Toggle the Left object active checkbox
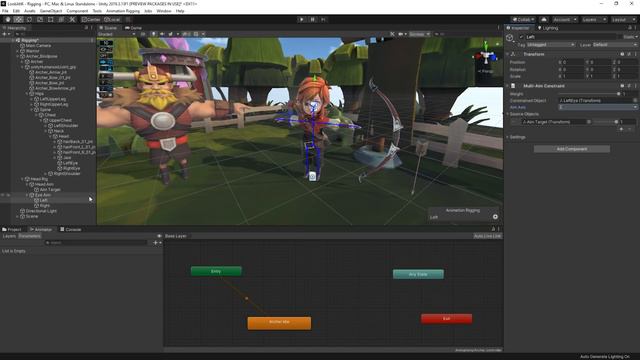Viewport: 640px width, 360px height. 521,37
